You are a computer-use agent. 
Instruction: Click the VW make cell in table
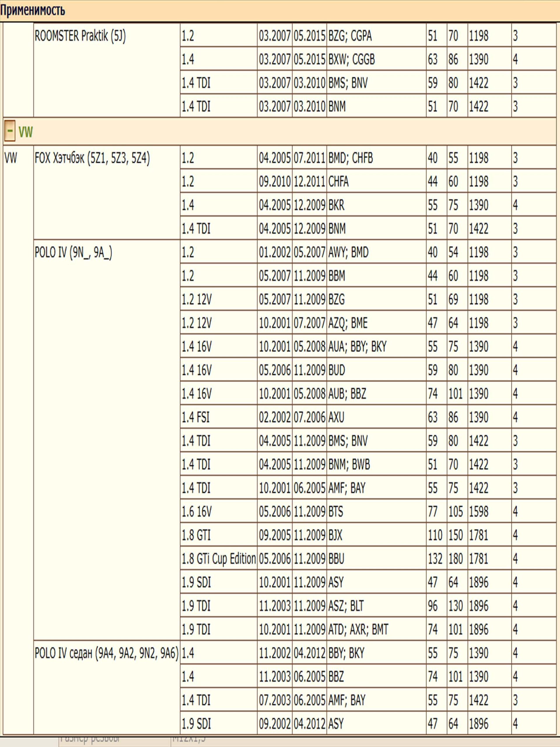click(x=11, y=158)
